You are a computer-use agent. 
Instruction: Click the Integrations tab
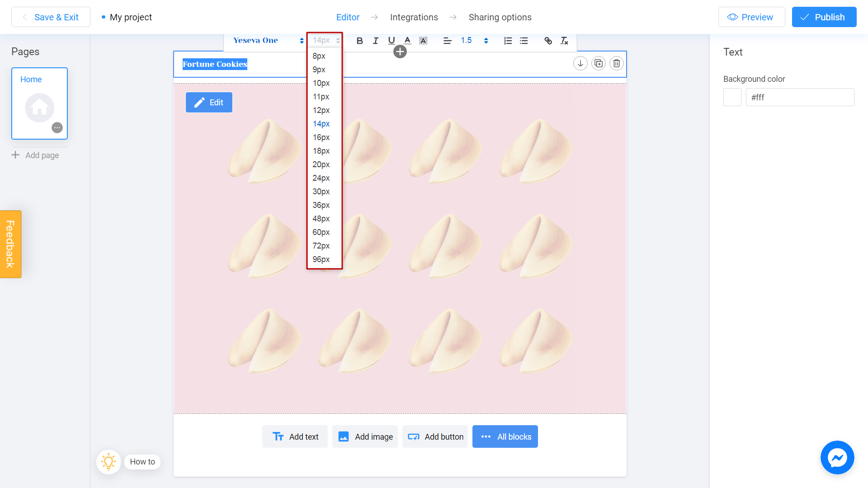414,17
